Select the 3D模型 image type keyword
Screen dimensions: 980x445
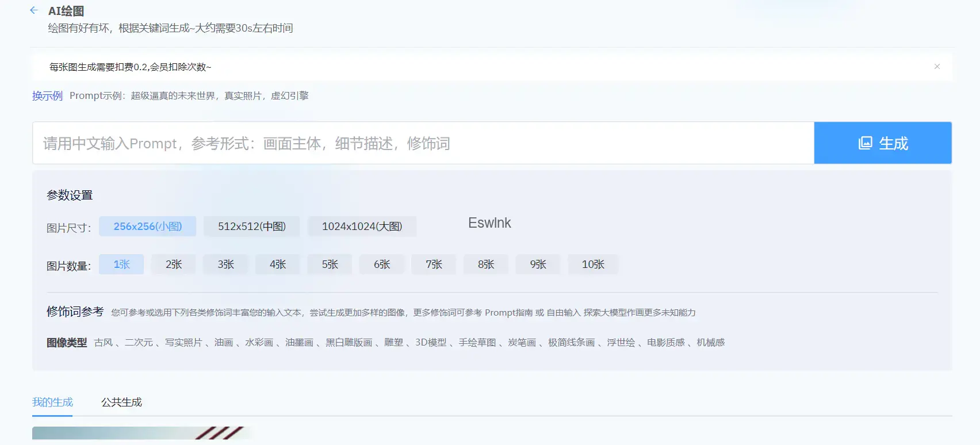click(x=430, y=343)
